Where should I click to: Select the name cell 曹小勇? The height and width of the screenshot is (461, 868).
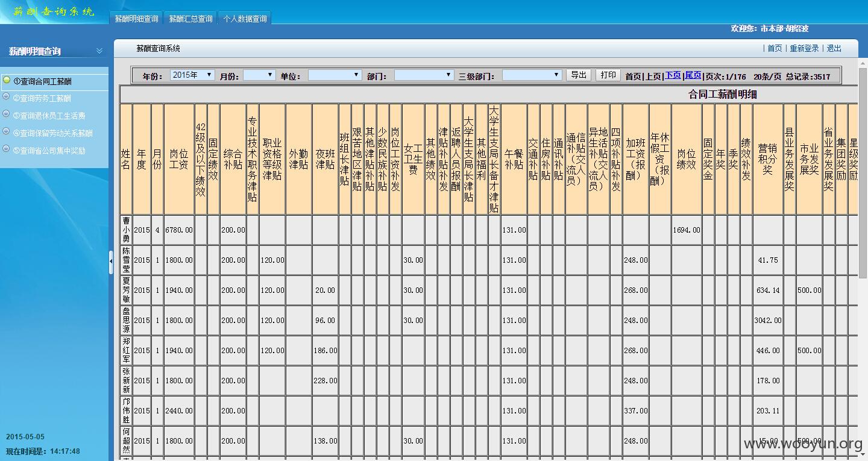(126, 230)
